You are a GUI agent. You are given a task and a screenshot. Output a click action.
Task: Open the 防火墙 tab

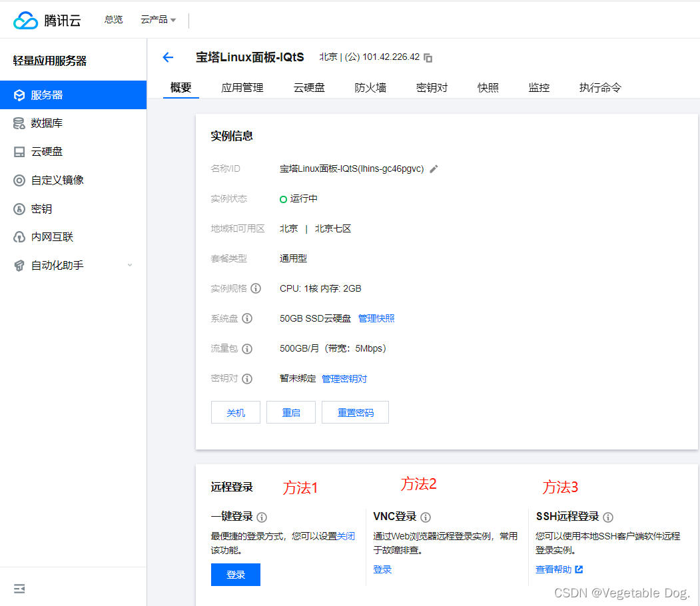tap(370, 87)
